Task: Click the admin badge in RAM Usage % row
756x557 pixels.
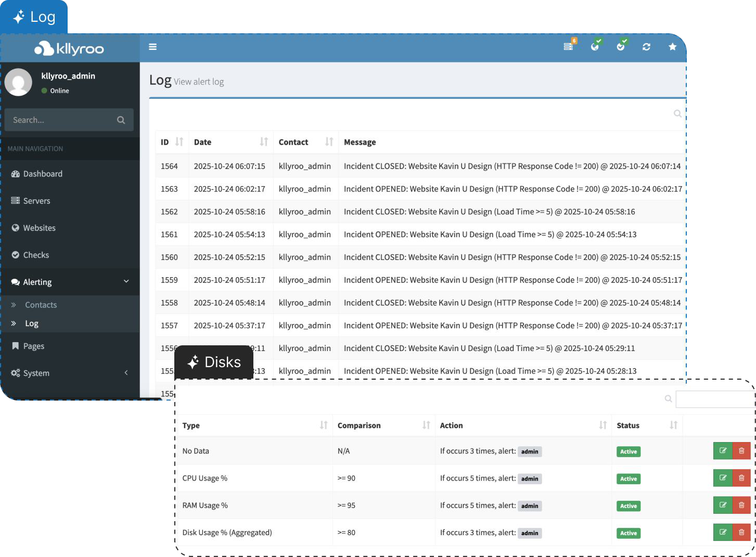Action: tap(530, 506)
